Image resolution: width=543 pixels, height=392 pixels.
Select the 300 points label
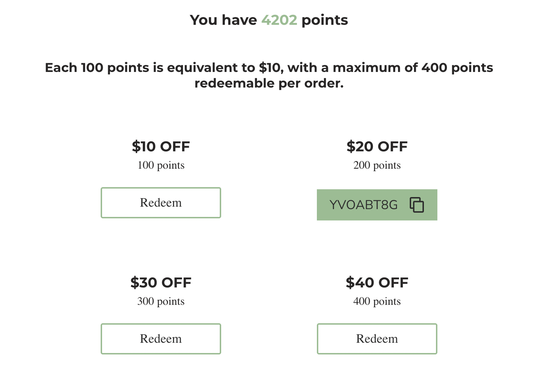[161, 301]
